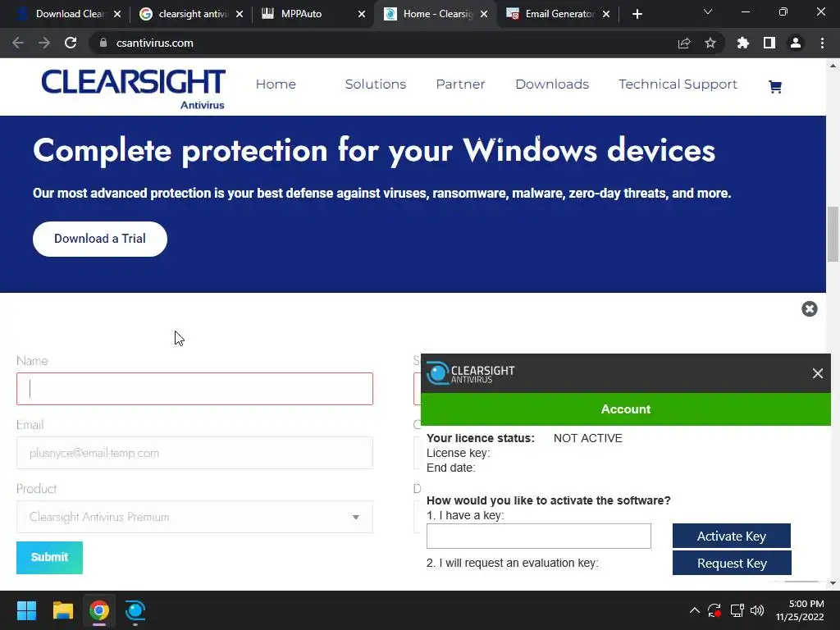
Task: Click the scrollbar up arrow
Action: tap(833, 66)
